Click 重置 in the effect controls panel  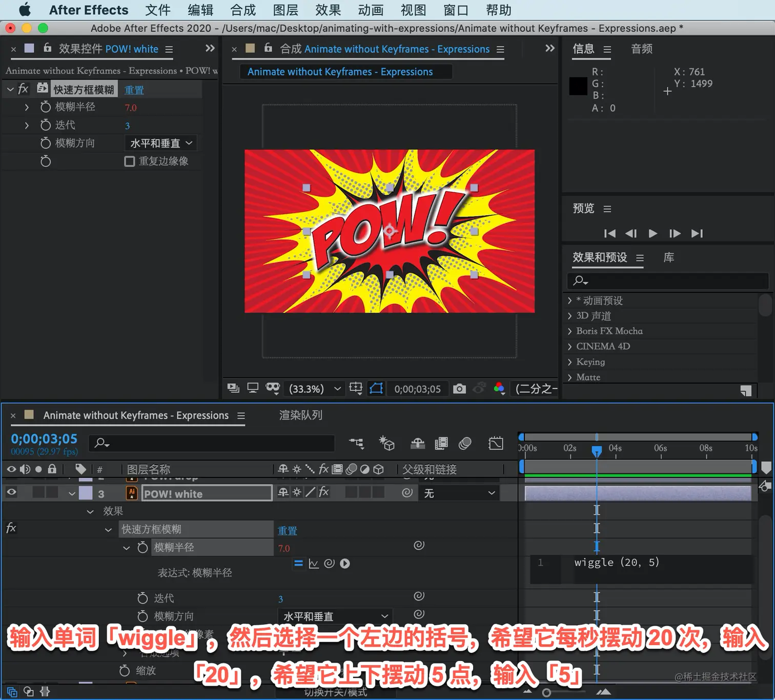(x=134, y=90)
